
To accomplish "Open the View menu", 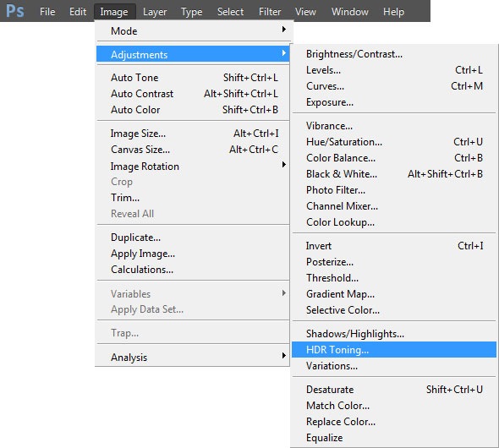I will 305,12.
